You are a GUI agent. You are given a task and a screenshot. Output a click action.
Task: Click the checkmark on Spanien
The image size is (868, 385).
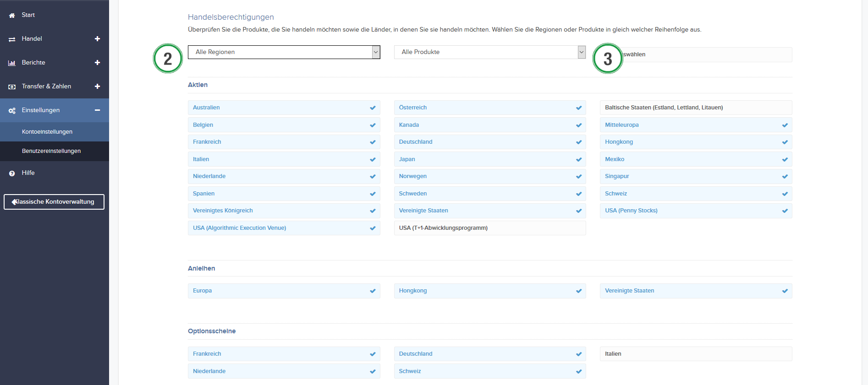click(x=373, y=194)
